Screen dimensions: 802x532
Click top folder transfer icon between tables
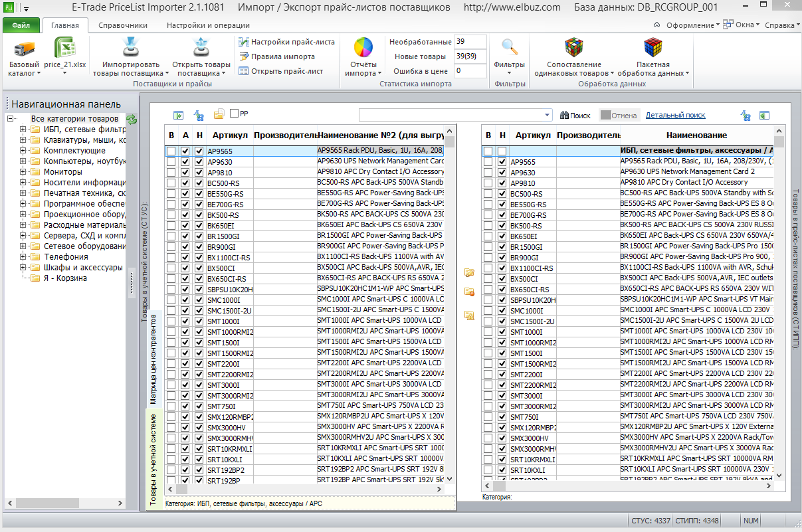(469, 272)
